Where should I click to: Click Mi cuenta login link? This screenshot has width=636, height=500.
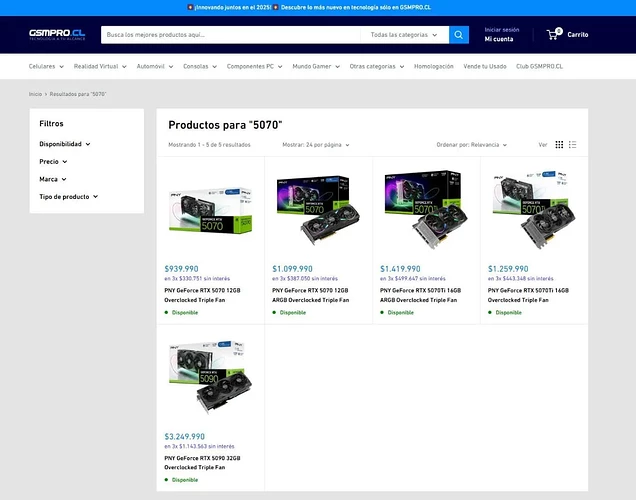click(x=499, y=39)
